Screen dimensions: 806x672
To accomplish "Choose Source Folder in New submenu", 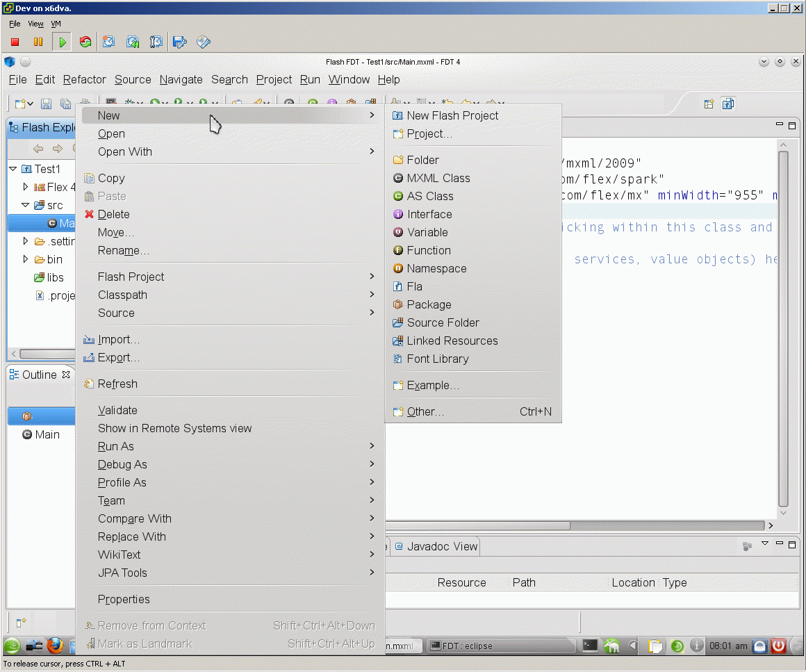I will [473, 322].
